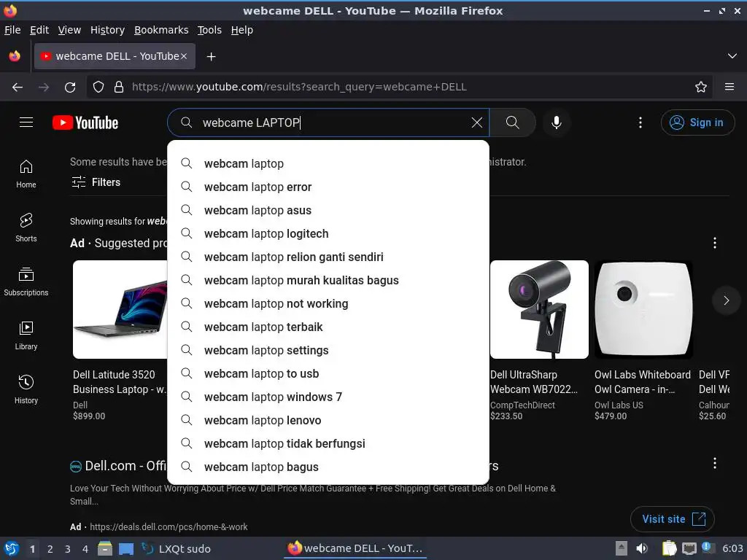Viewport: 747px width, 560px height.
Task: Open the LXQt start menu icon
Action: point(12,548)
